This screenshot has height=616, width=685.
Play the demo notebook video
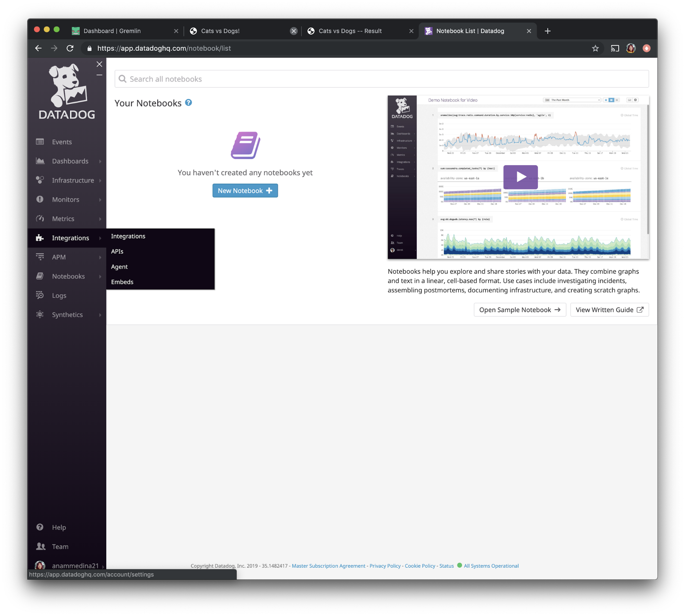pyautogui.click(x=520, y=177)
